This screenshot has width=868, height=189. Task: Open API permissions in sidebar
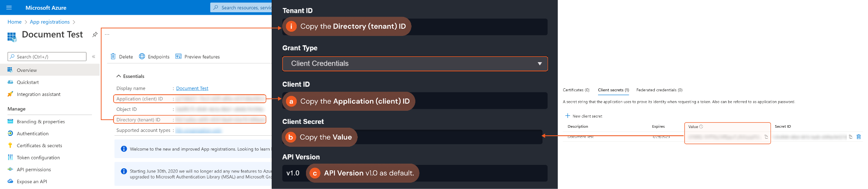(x=34, y=170)
